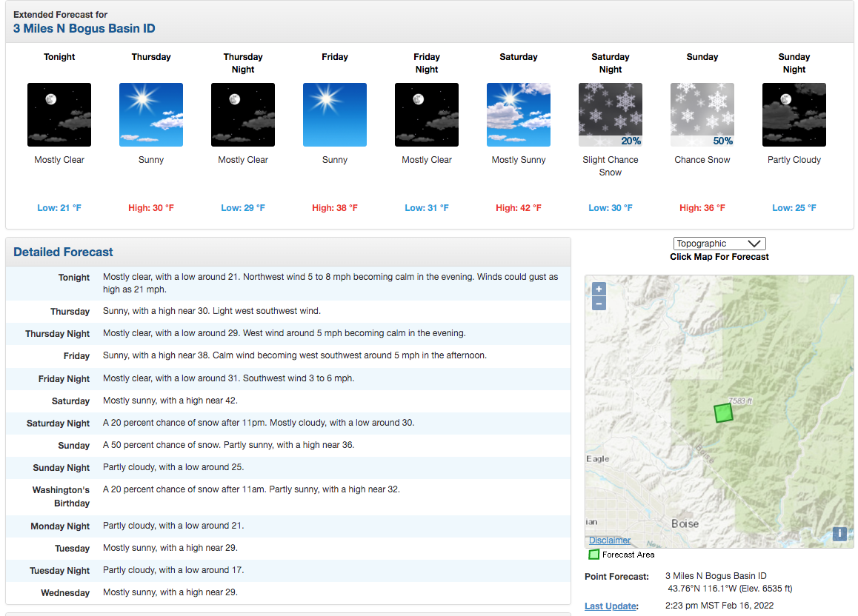Image resolution: width=858 pixels, height=616 pixels.
Task: Open the Last Update link
Action: pyautogui.click(x=611, y=606)
